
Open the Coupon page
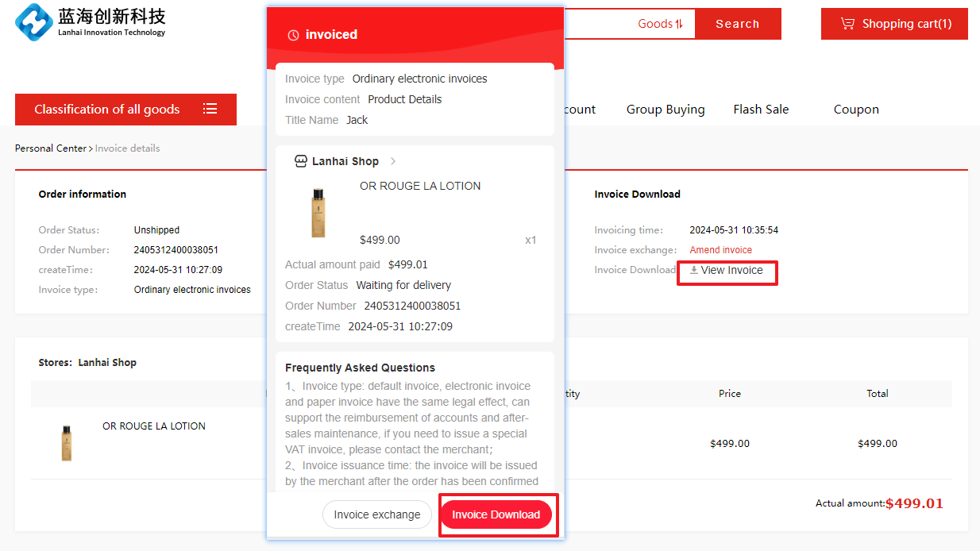(x=856, y=110)
